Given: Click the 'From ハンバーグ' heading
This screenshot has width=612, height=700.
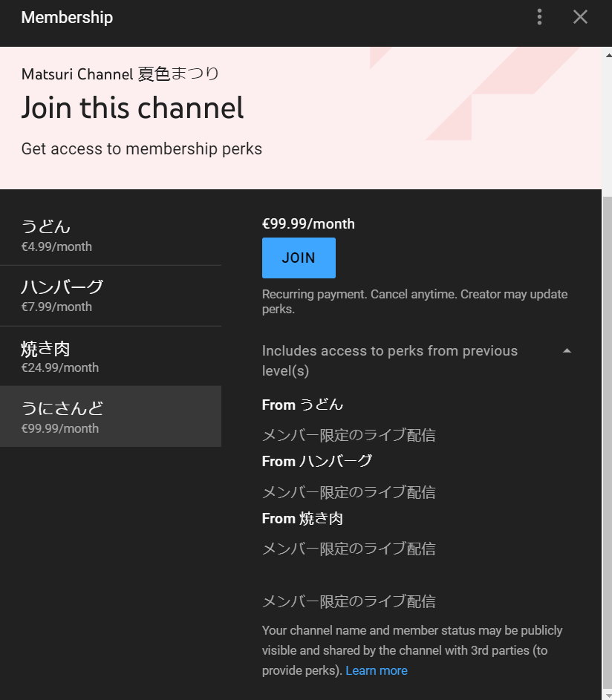Looking at the screenshot, I should [316, 461].
